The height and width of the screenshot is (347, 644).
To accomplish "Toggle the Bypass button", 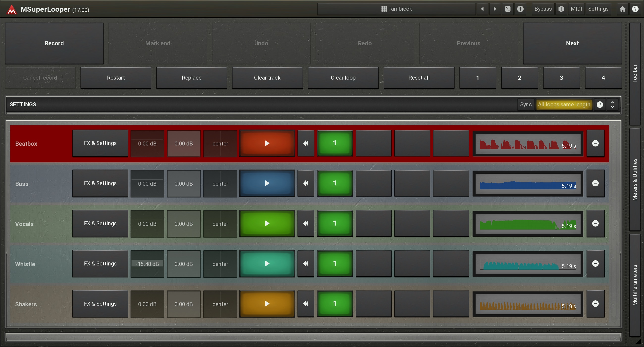I will pyautogui.click(x=543, y=9).
